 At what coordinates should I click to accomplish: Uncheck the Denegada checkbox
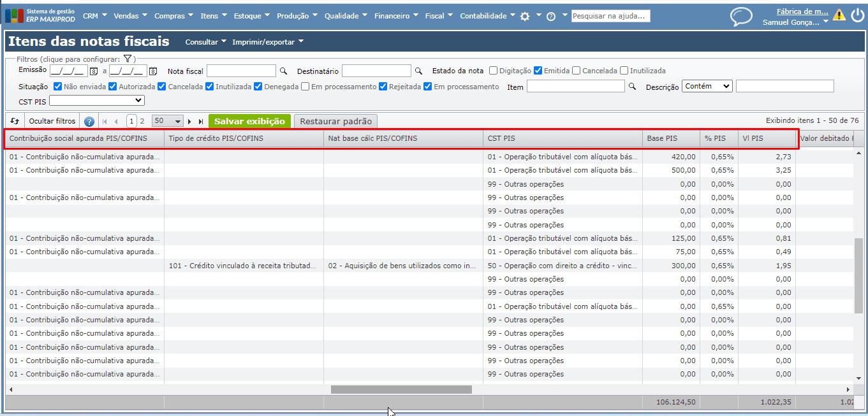click(258, 86)
